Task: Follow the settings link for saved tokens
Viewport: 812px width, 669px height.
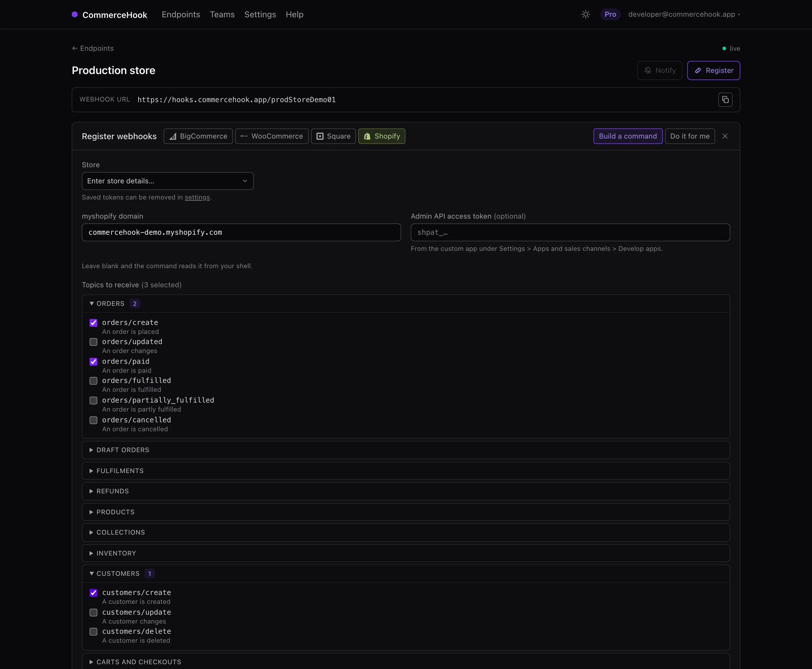Action: [197, 197]
